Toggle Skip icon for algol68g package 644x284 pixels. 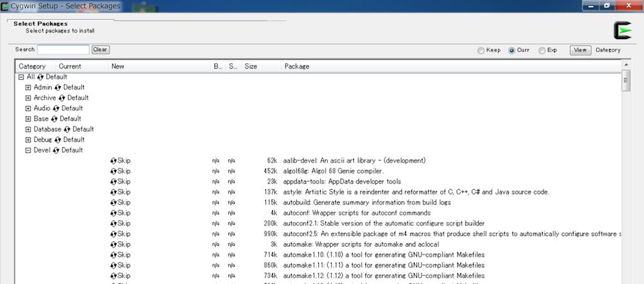pos(113,171)
